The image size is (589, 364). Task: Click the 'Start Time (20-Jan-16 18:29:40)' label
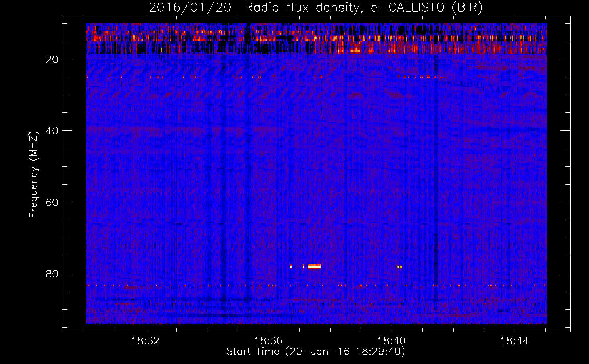tap(316, 352)
